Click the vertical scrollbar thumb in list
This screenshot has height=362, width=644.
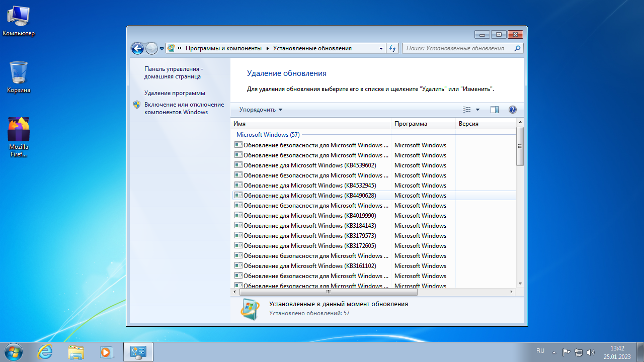click(520, 146)
